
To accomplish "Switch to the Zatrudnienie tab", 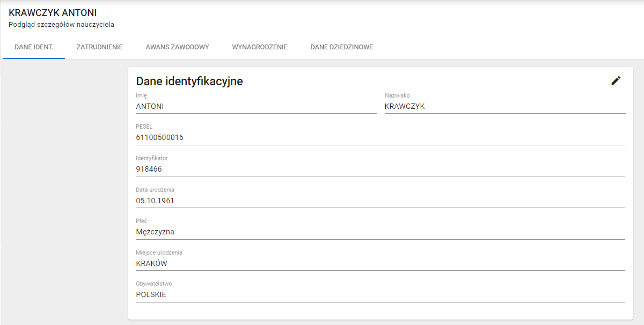I will click(x=99, y=47).
